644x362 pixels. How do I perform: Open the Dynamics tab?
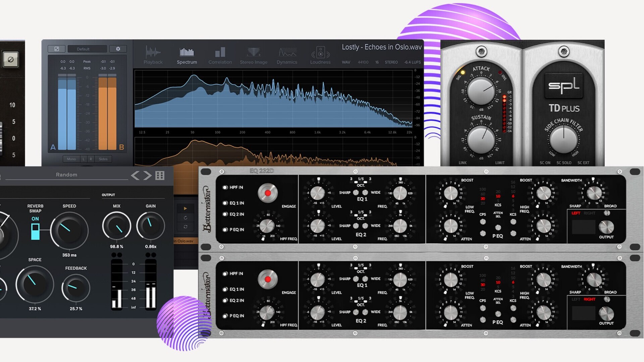[x=287, y=55]
